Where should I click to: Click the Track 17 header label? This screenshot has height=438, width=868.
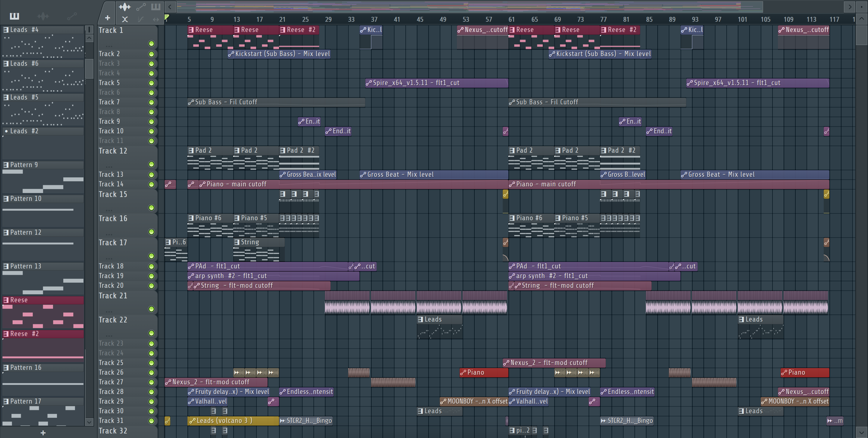[113, 243]
